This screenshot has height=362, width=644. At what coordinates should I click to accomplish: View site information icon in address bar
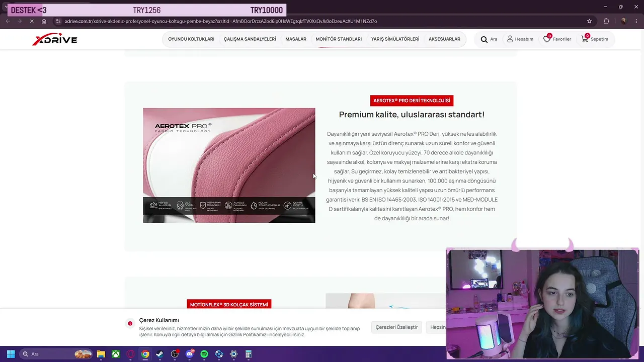pyautogui.click(x=58, y=21)
